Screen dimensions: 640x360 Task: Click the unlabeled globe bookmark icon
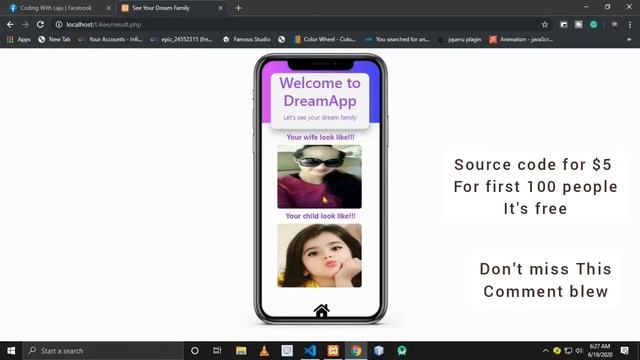tap(282, 39)
